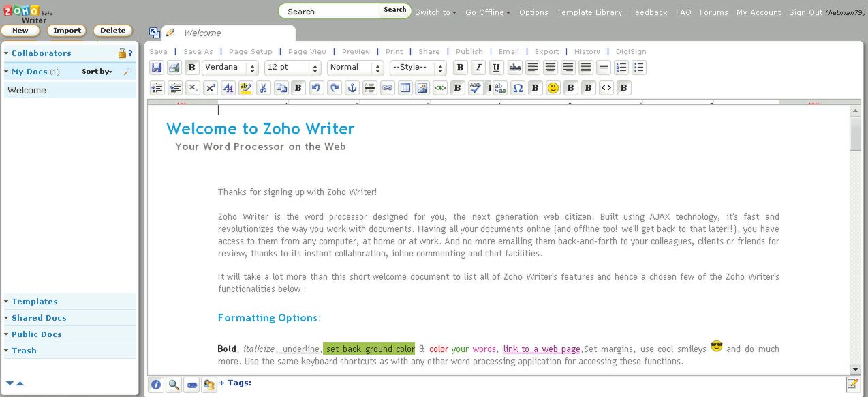868x397 pixels.
Task: Click the floppy disk save icon
Action: click(x=157, y=68)
